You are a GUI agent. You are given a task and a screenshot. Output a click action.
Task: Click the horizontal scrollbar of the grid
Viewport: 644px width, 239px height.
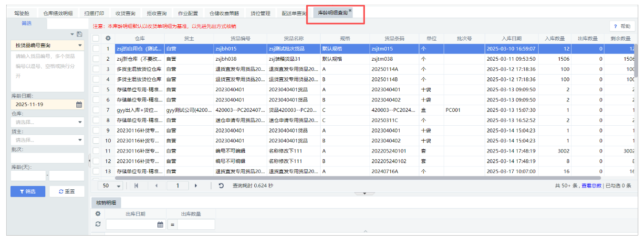tap(334, 178)
